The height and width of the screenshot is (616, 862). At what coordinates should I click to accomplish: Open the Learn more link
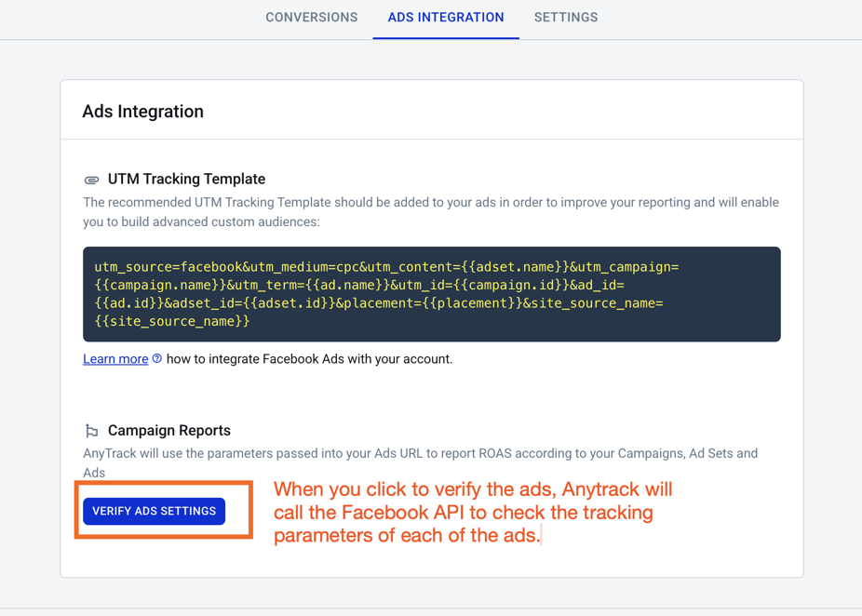[x=115, y=359]
